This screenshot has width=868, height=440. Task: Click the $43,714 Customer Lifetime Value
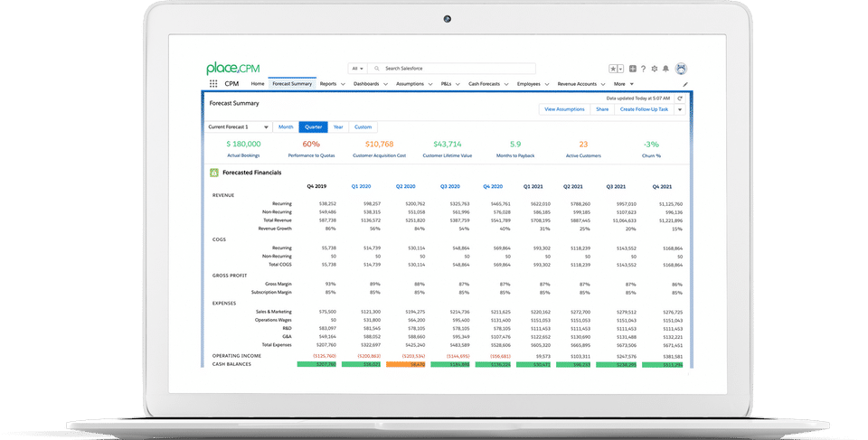[x=448, y=144]
